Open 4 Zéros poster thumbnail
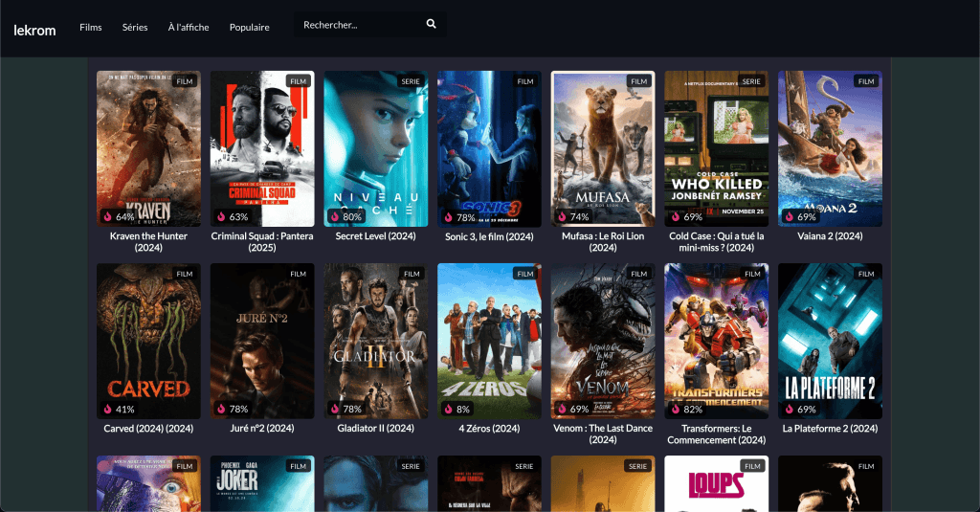This screenshot has width=980, height=512. coord(489,342)
